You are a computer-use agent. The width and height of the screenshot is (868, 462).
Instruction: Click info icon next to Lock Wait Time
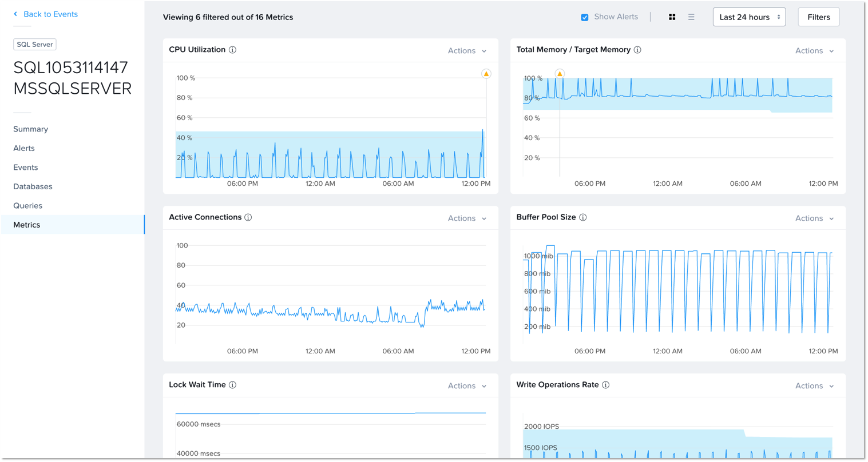pyautogui.click(x=232, y=385)
